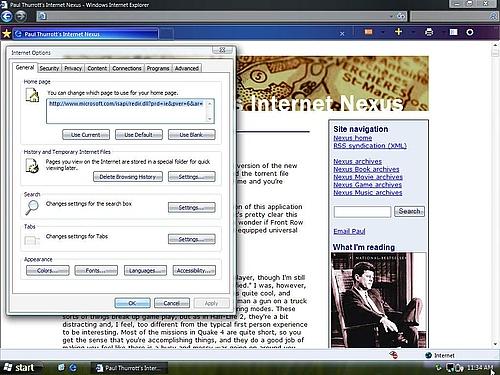Click the home page URL text box
This screenshot has height=375, width=500.
(x=130, y=111)
